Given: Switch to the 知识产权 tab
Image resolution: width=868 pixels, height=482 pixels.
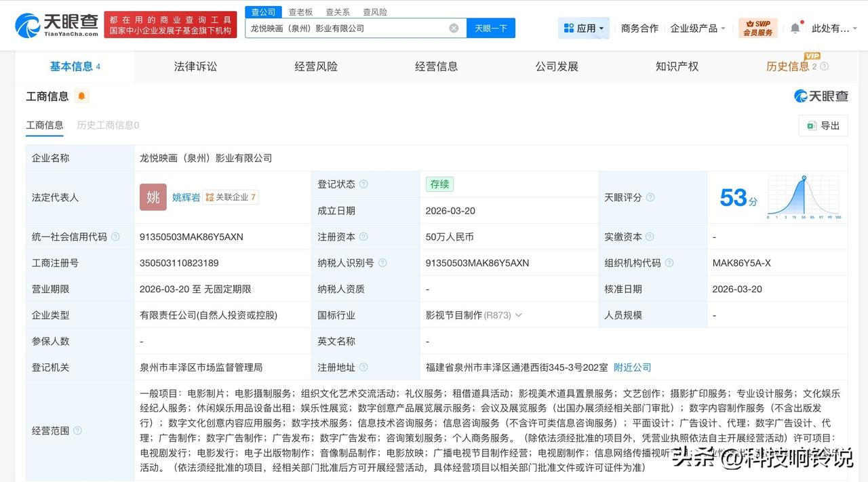Looking at the screenshot, I should (677, 66).
